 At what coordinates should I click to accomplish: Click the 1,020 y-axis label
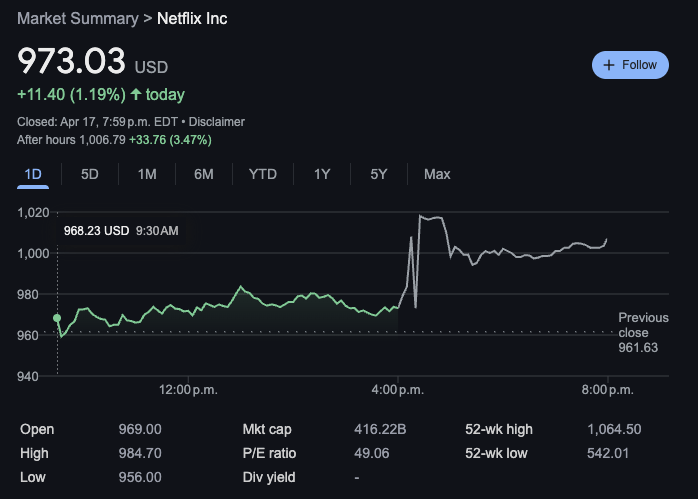pyautogui.click(x=33, y=213)
